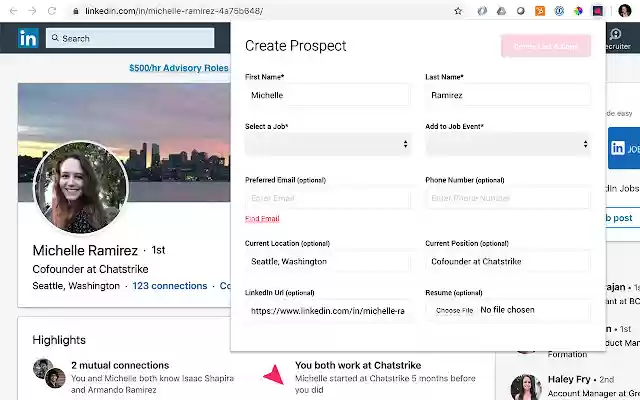The image size is (640, 400).
Task: Click 'You both work at Chatstrike' highlight
Action: point(358,365)
